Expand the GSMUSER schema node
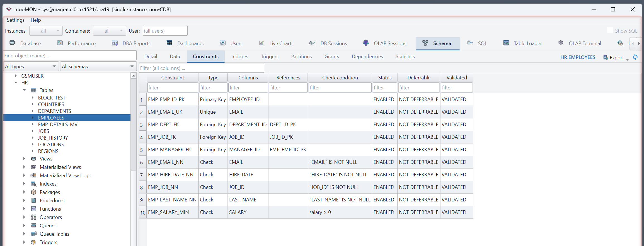 coord(16,76)
